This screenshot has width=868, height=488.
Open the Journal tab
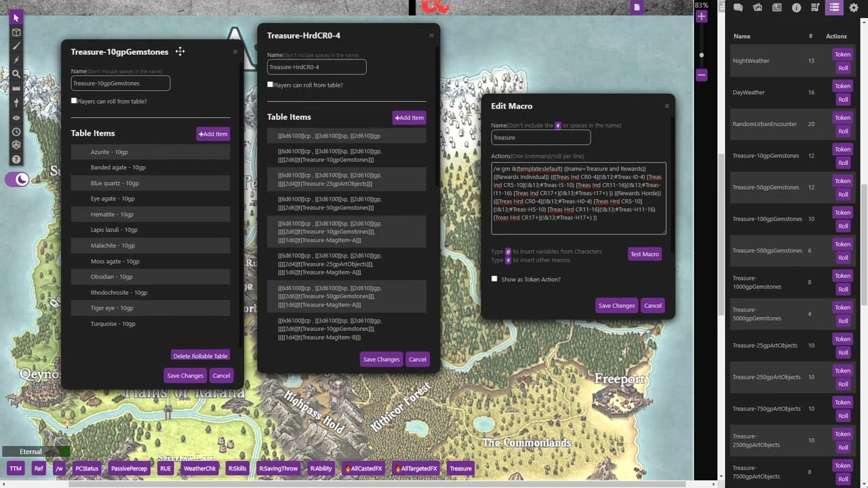coord(776,7)
